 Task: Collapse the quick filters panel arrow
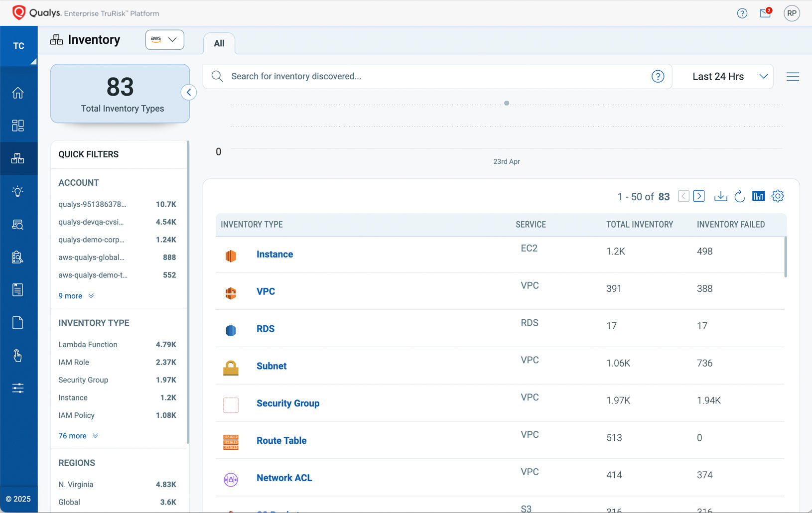coord(189,92)
